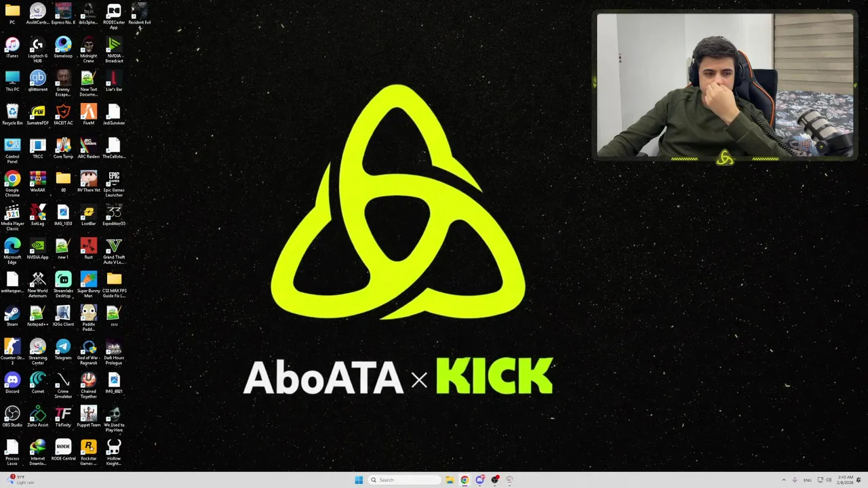Open the Windows Start menu
This screenshot has width=868, height=488.
point(359,480)
